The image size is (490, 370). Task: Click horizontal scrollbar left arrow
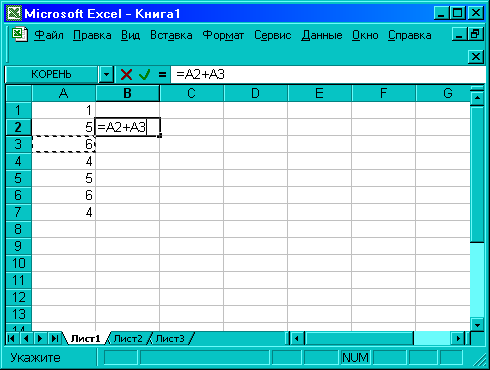(x=296, y=339)
